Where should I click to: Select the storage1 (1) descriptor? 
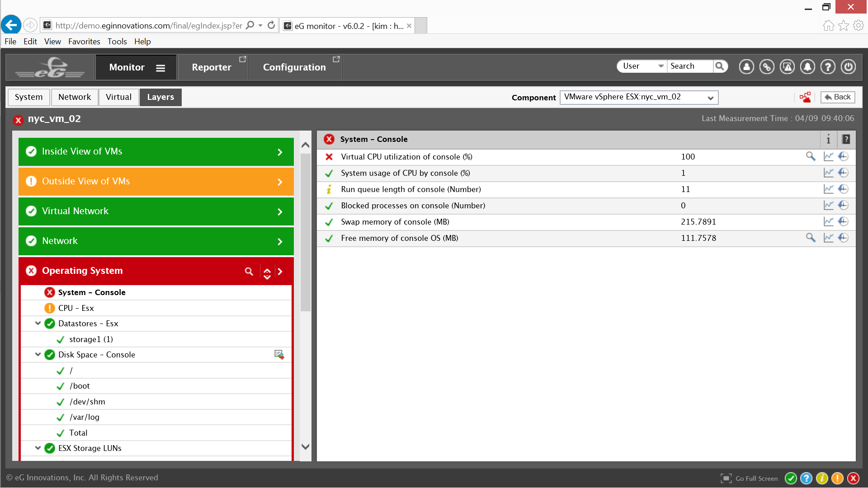pos(91,339)
